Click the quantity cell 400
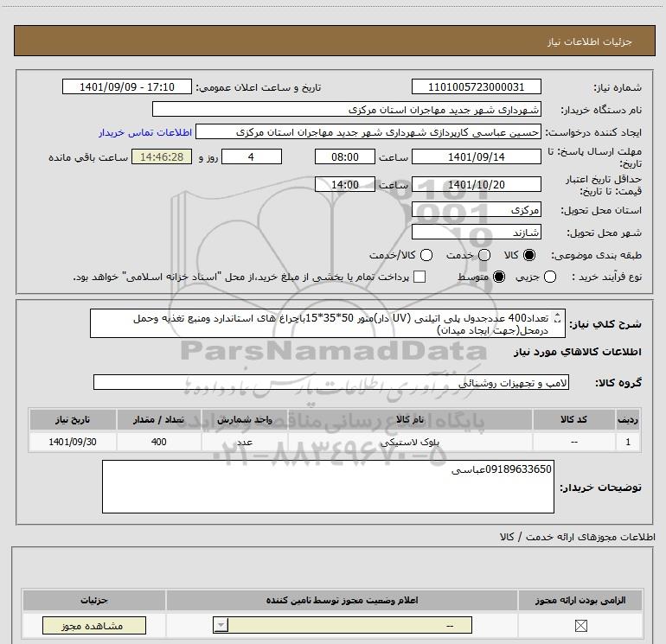666x644 pixels. pyautogui.click(x=158, y=442)
